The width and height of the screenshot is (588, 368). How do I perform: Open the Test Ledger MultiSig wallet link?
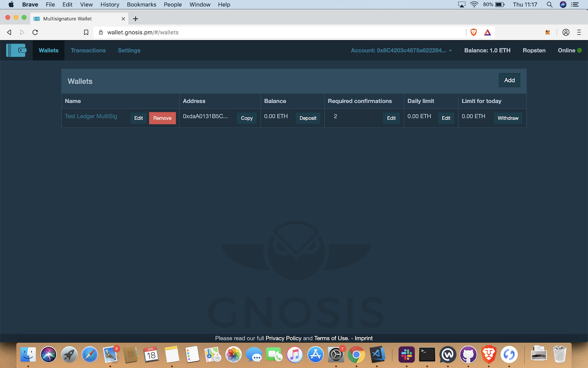tap(91, 116)
